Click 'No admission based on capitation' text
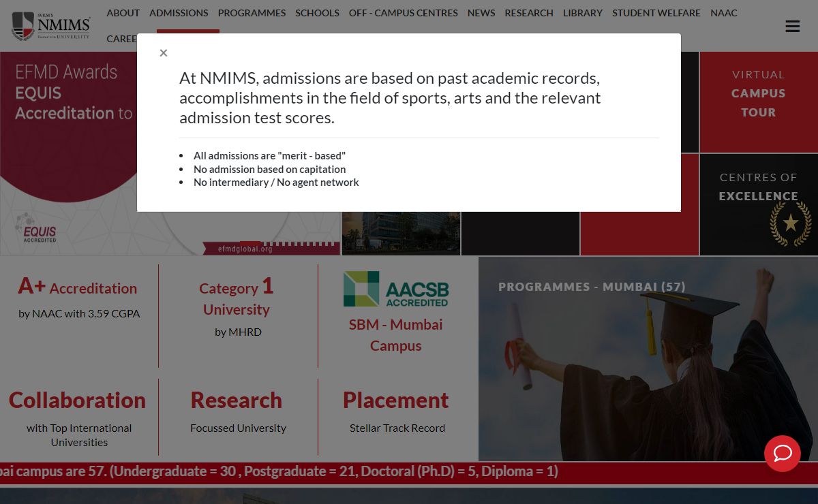Screen dimensions: 818x504 tap(269, 169)
